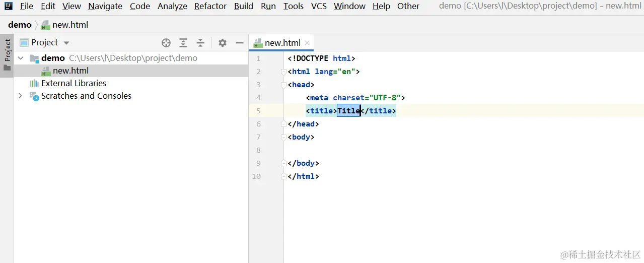Open the Project view dropdown
644x263 pixels.
tap(66, 43)
